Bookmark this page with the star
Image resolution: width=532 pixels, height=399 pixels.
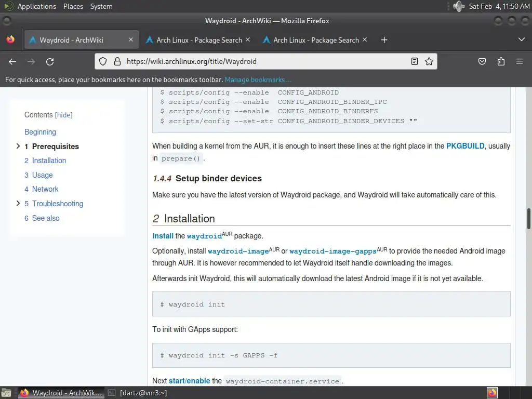429,61
